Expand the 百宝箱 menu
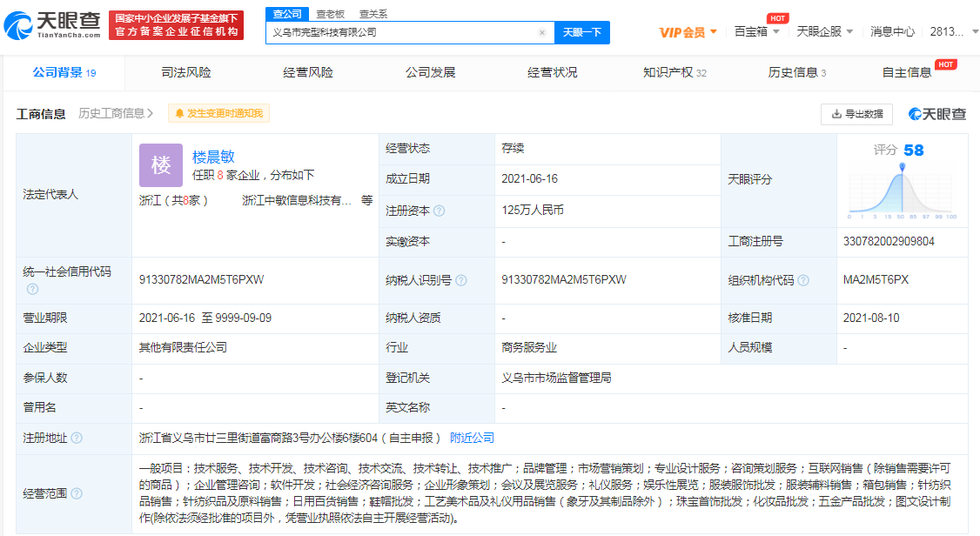This screenshot has width=980, height=536. pos(755,31)
